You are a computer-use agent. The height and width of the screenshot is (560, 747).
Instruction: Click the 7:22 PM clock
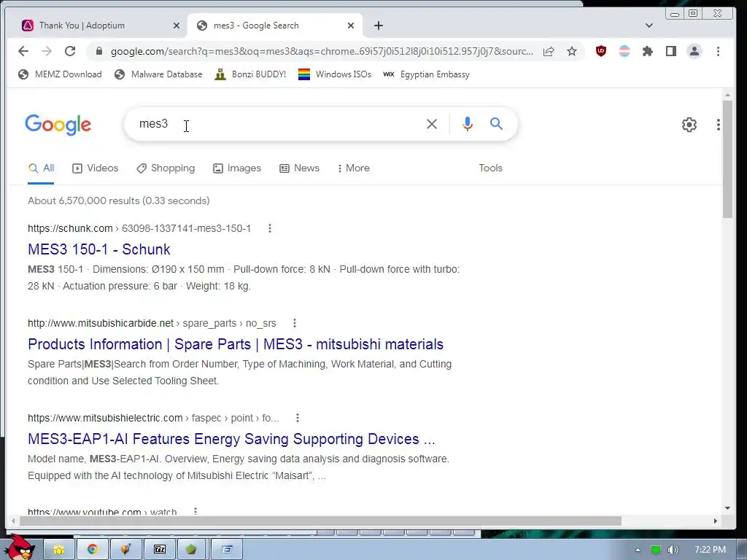pos(711,550)
